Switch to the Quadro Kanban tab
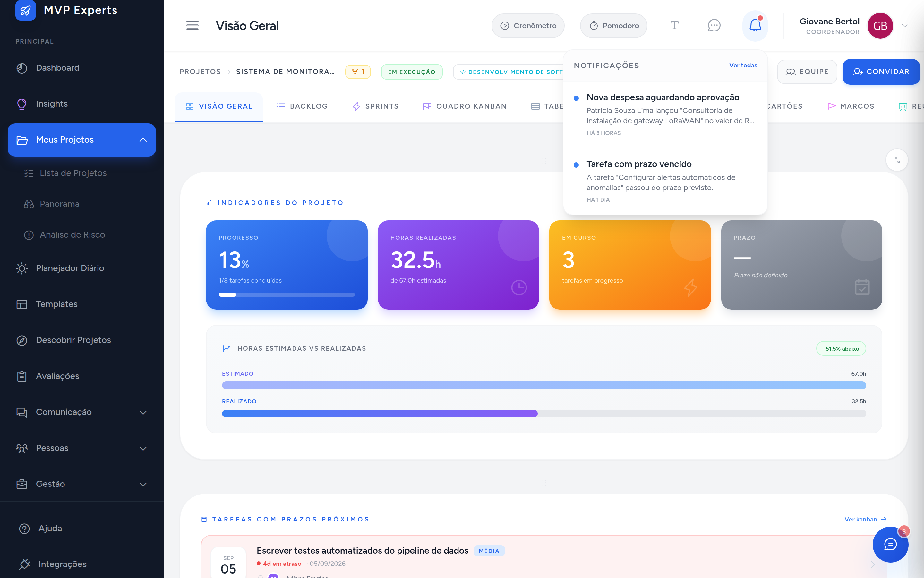Screen dimensions: 924x578 pos(465,106)
